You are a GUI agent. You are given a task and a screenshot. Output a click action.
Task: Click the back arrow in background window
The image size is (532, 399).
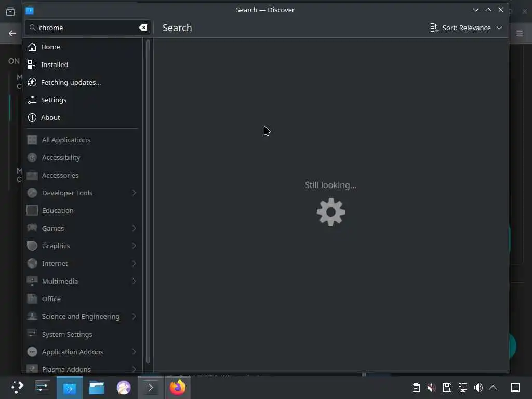click(12, 33)
